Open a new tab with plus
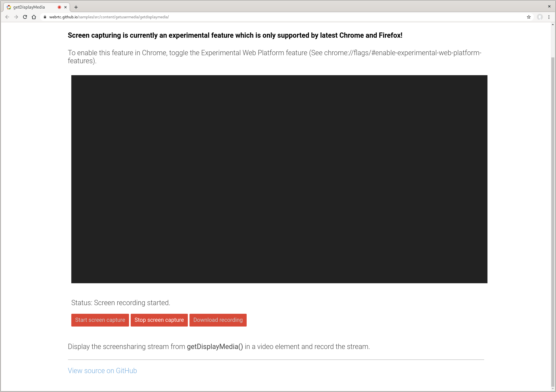This screenshot has width=556, height=392. (x=76, y=7)
